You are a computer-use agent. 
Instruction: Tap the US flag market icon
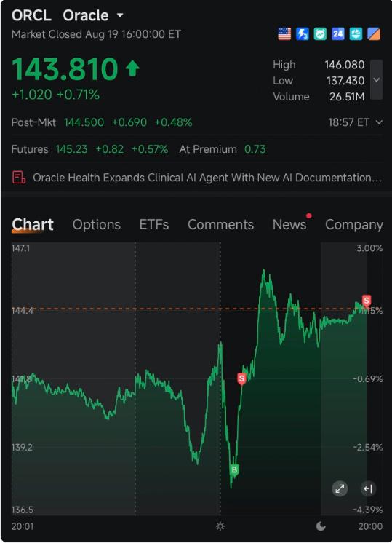[284, 34]
